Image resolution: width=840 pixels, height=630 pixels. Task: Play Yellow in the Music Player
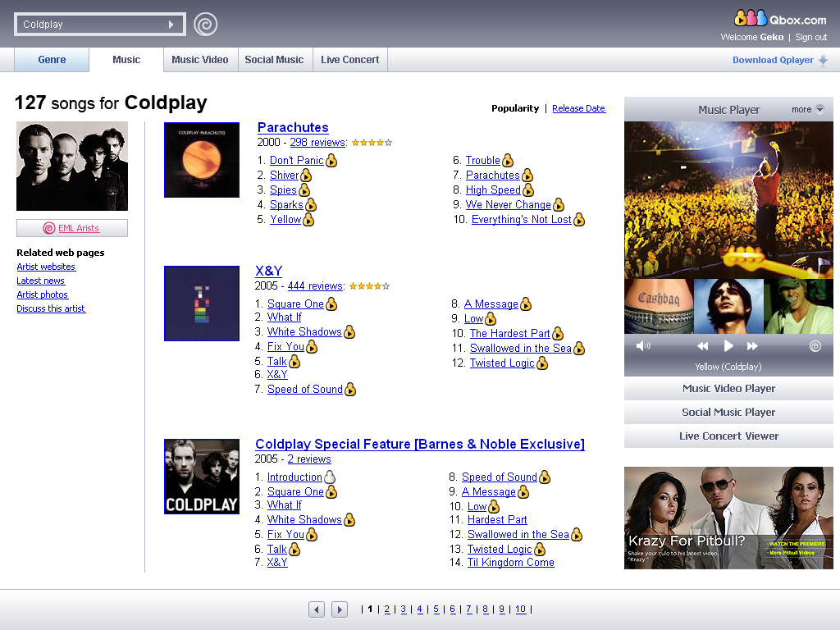[728, 346]
